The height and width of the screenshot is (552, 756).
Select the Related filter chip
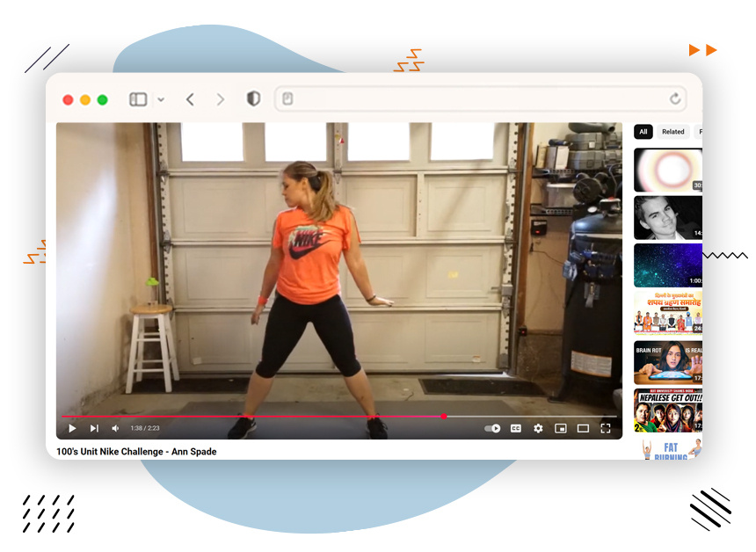coord(672,132)
